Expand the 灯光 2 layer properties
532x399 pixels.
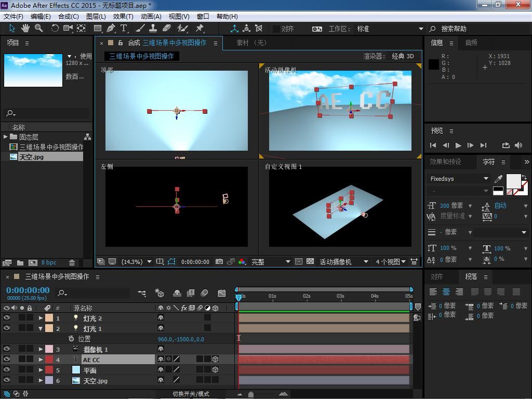41,318
